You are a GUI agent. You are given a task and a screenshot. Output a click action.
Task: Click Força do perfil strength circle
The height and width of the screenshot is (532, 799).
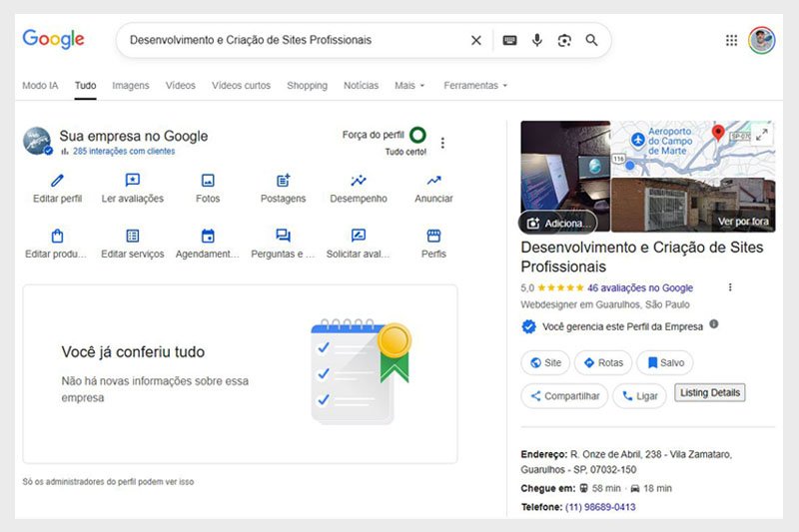point(417,135)
